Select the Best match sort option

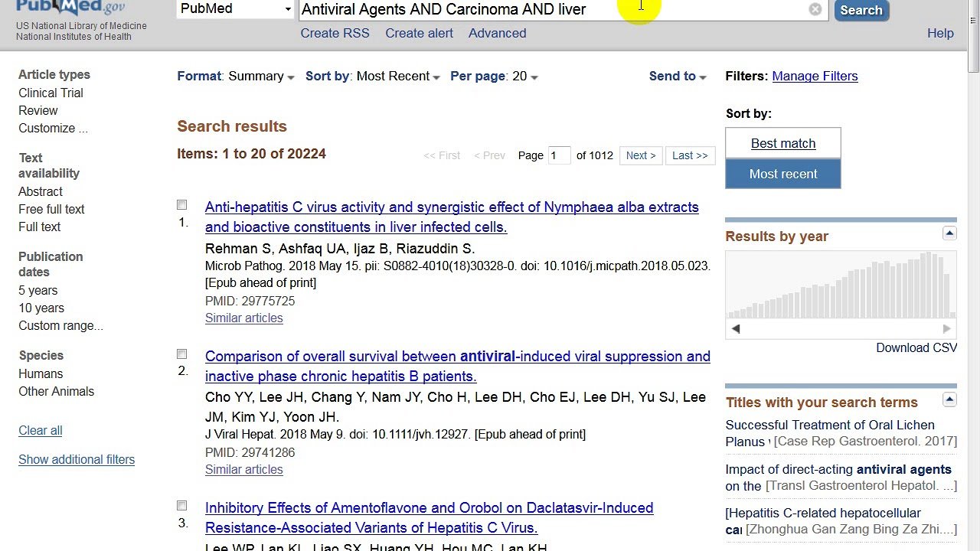click(782, 143)
